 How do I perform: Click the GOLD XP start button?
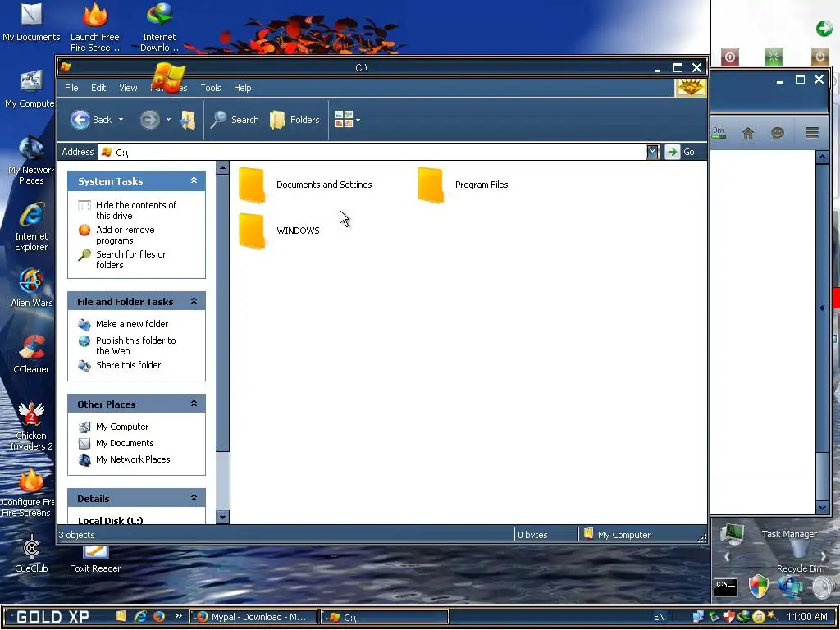pos(52,617)
